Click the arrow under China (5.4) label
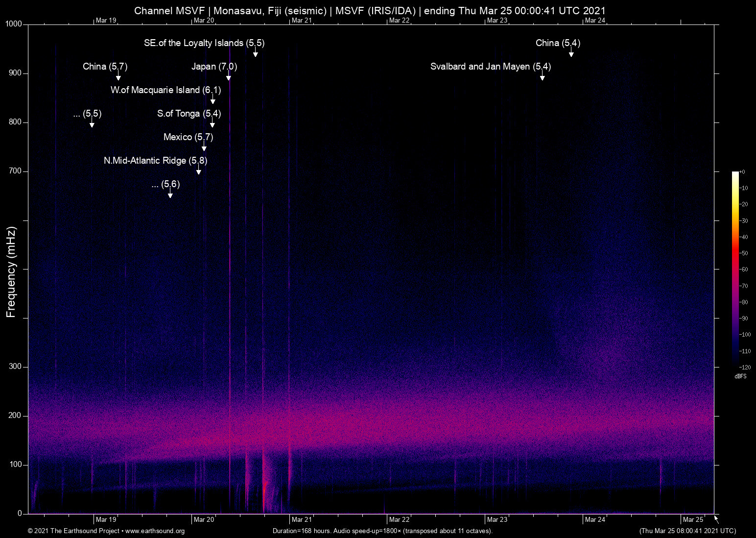 pos(571,54)
